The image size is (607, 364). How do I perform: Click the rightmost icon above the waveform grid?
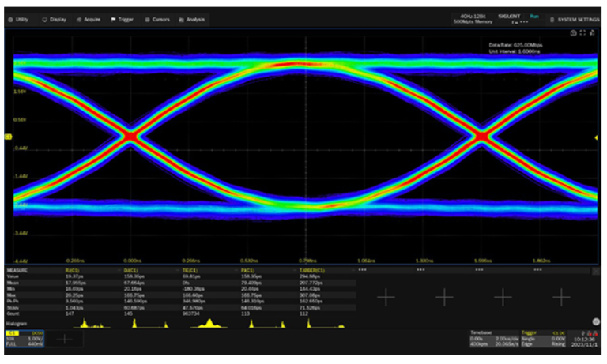(592, 33)
